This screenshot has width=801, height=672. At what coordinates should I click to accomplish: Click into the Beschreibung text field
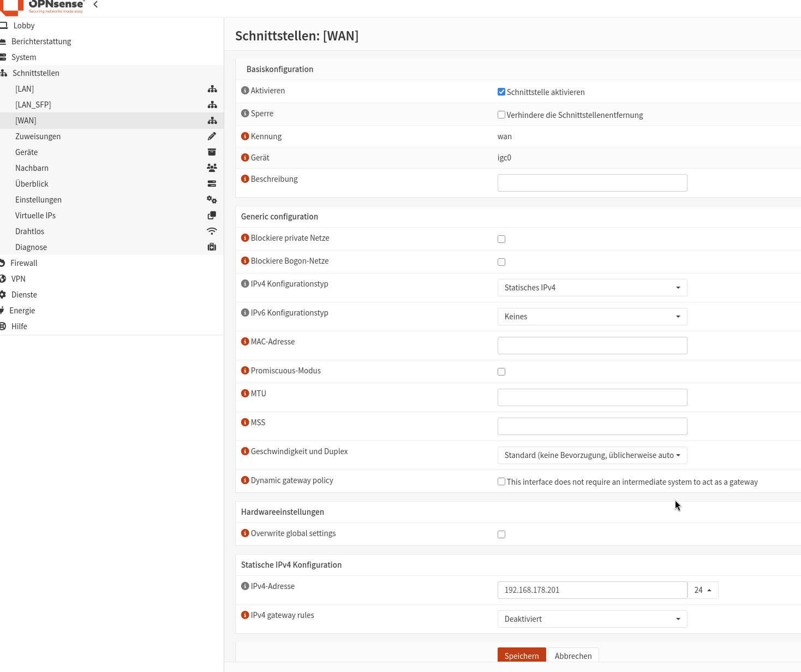point(592,183)
